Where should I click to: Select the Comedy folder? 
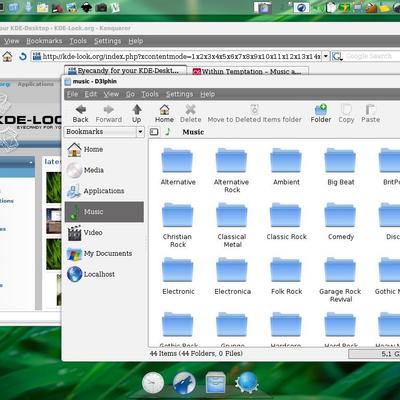(x=341, y=222)
